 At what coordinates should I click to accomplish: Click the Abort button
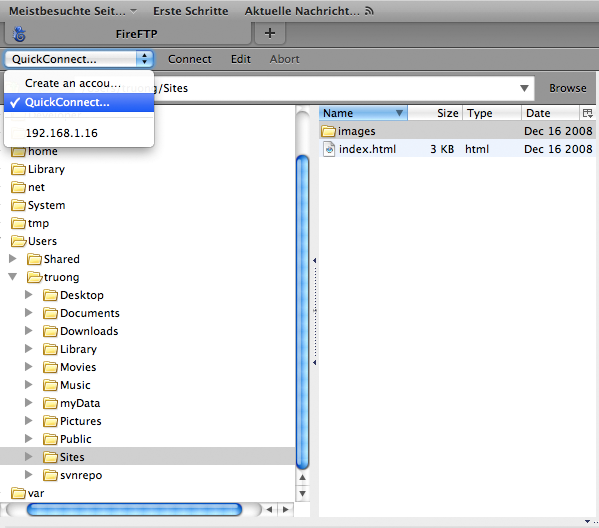pyautogui.click(x=285, y=59)
